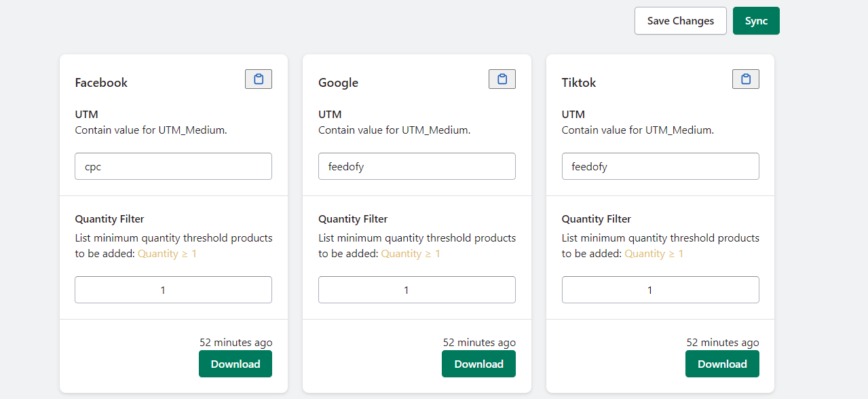Click Facebook's highlighted 'Quantity ≥ 1' text
This screenshot has width=868, height=399.
(x=167, y=254)
